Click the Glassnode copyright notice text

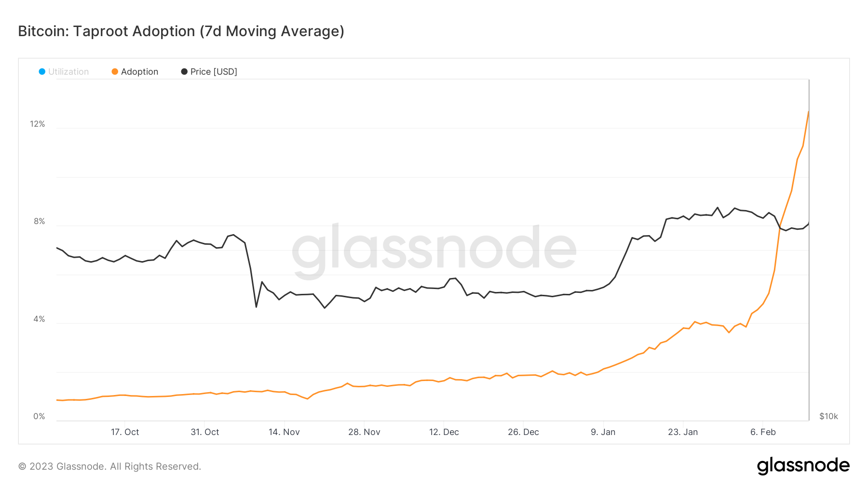tap(109, 466)
